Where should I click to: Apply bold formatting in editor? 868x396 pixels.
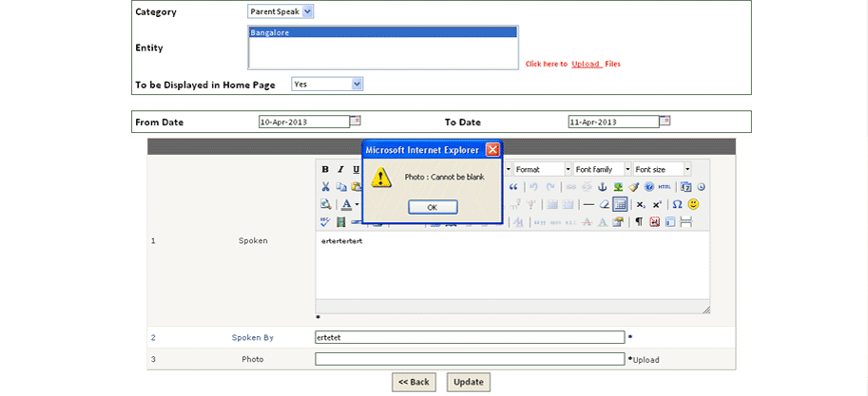pyautogui.click(x=325, y=169)
